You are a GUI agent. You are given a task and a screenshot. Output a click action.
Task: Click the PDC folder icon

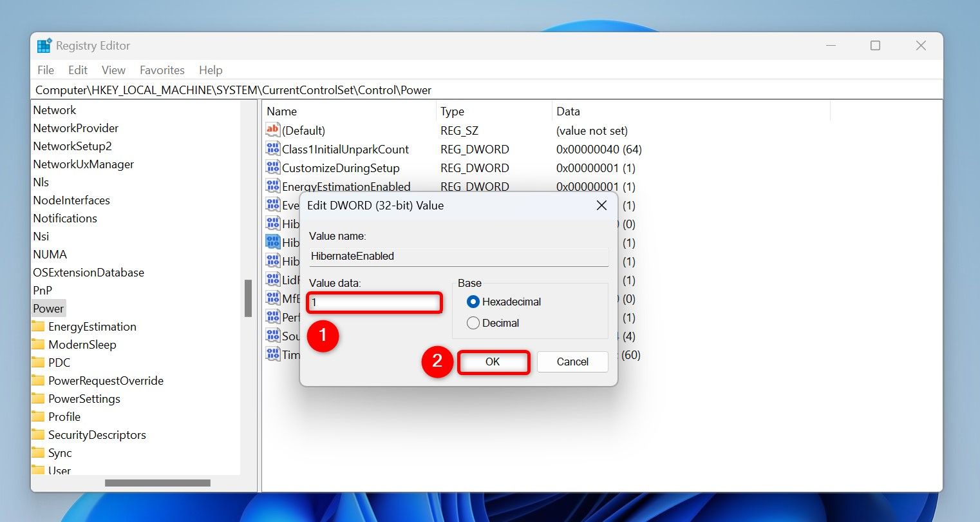pyautogui.click(x=38, y=363)
